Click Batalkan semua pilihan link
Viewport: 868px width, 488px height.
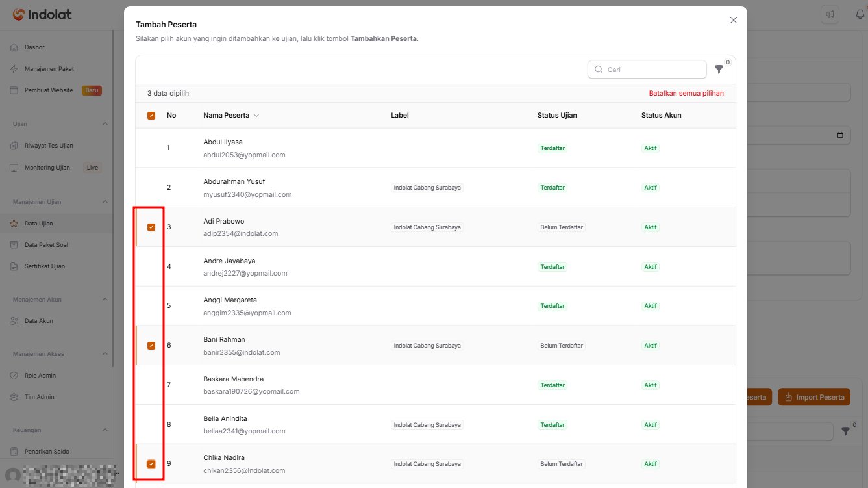(686, 94)
